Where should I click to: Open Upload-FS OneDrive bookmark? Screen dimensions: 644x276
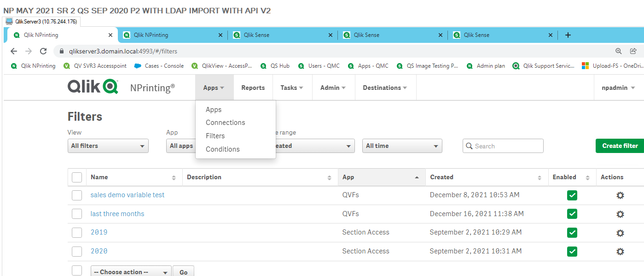pos(613,66)
